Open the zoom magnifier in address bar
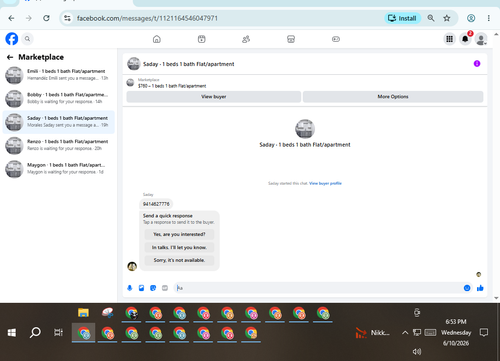 coord(431,18)
